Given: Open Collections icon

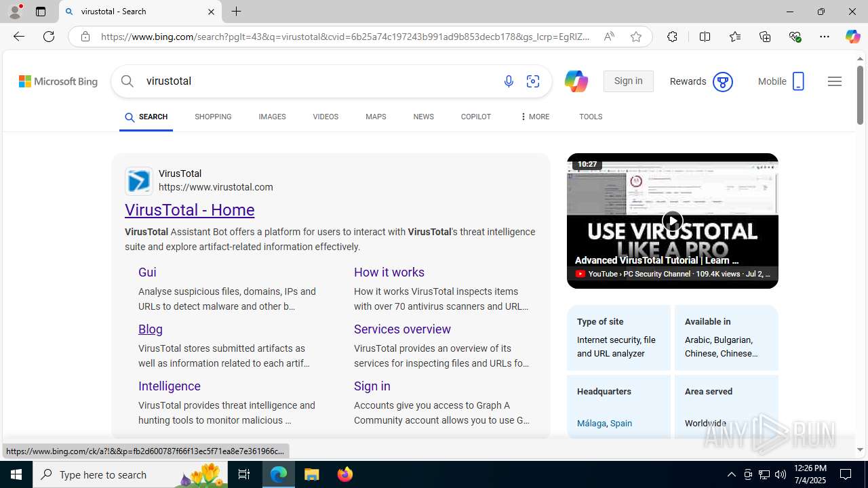Looking at the screenshot, I should 765,37.
